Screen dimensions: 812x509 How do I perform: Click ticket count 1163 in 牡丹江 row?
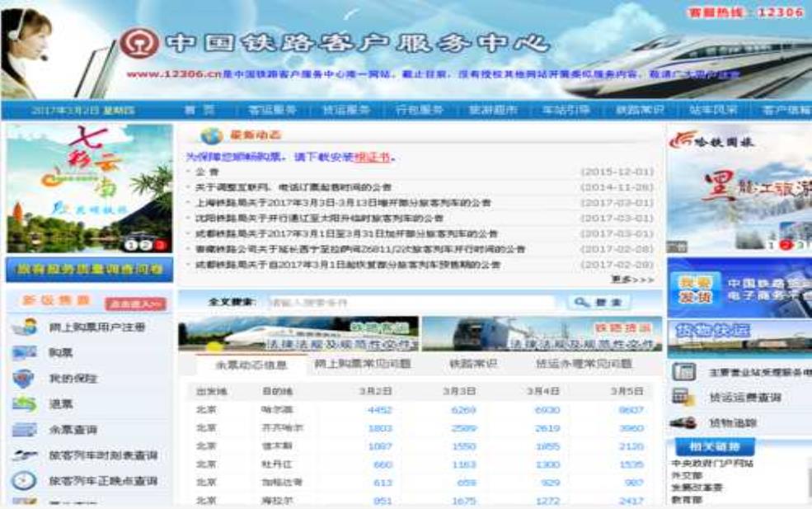pyautogui.click(x=463, y=464)
